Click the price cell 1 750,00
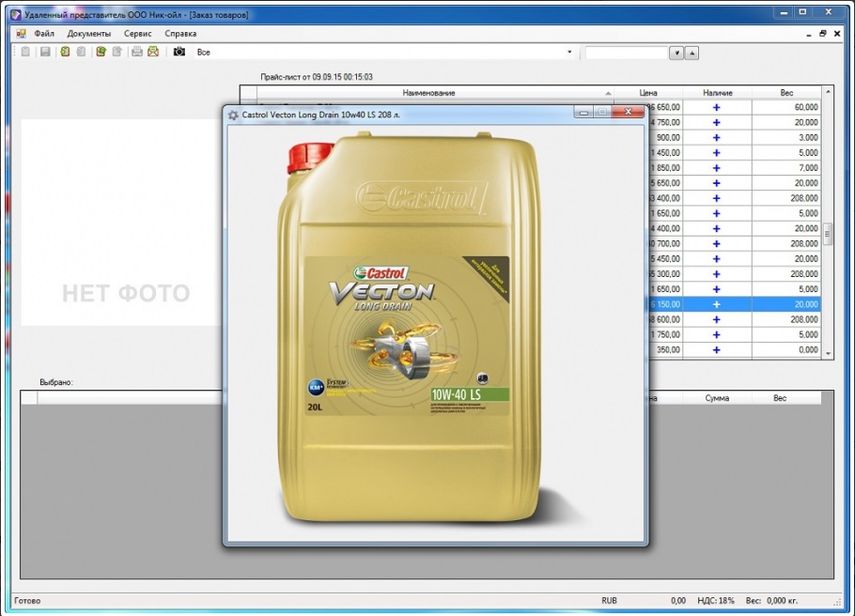The image size is (855, 616). tap(664, 334)
